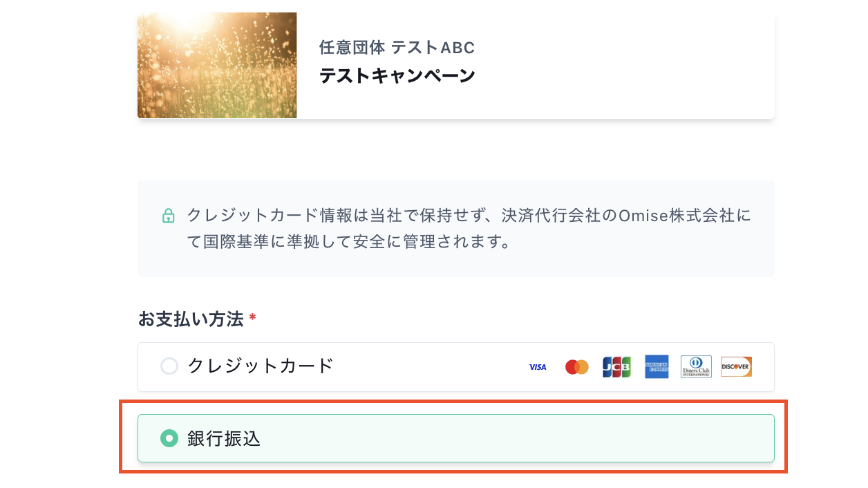The width and height of the screenshot is (868, 488).
Task: Select 銀行振込 payment option
Action: coord(223,438)
